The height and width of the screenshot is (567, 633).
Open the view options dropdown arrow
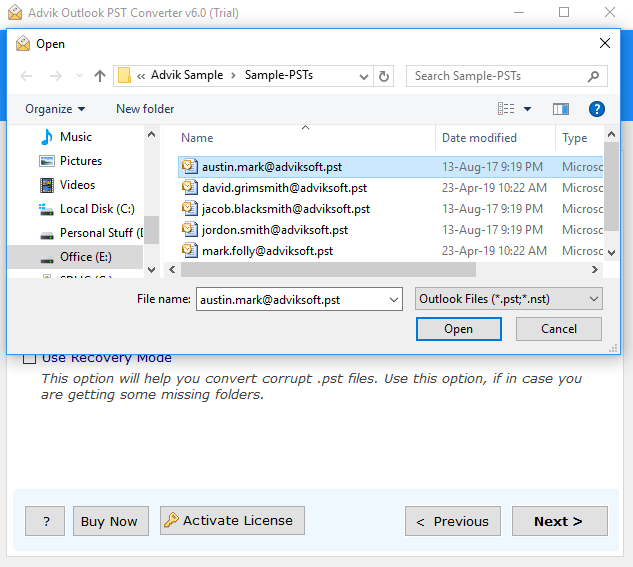click(527, 109)
